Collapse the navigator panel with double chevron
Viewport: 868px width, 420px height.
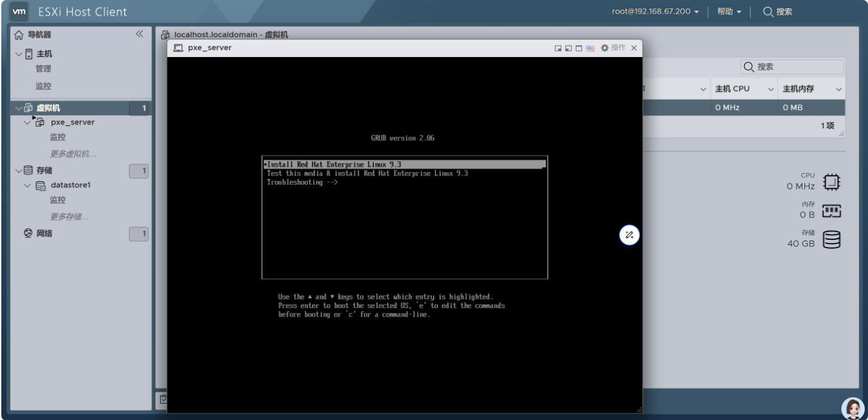139,34
